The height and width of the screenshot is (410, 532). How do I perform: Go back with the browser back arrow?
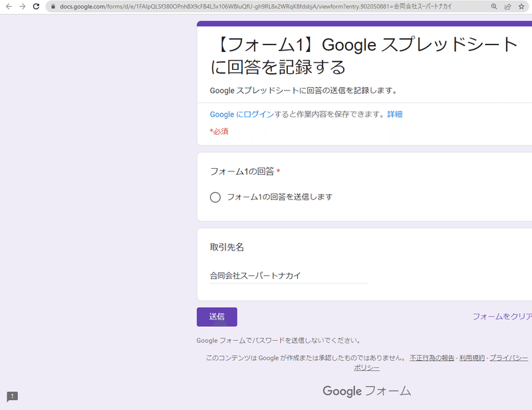coord(9,7)
